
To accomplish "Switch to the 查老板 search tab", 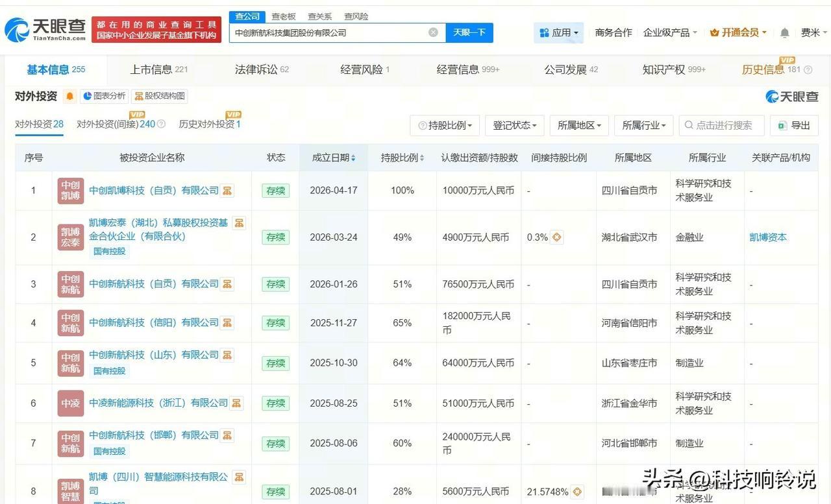I will click(284, 16).
